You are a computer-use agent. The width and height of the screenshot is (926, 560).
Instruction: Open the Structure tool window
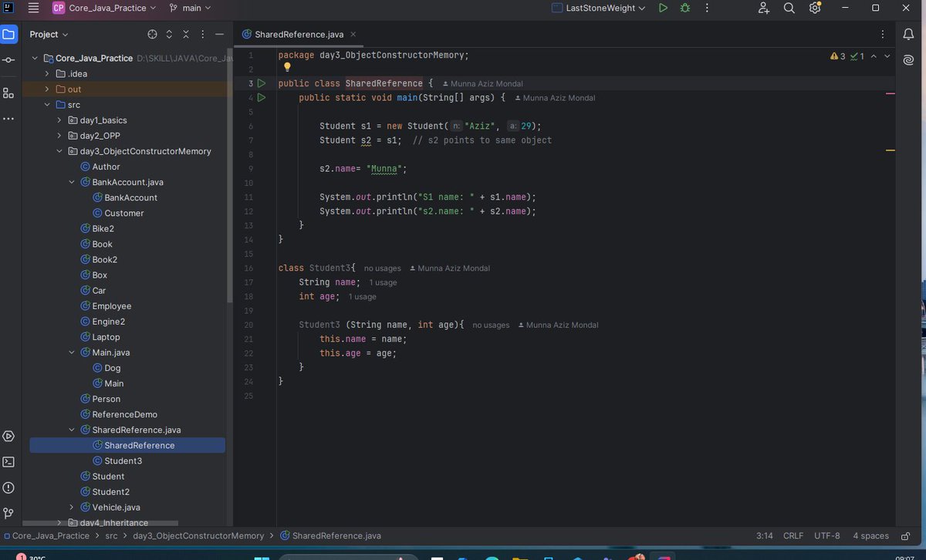[8, 93]
